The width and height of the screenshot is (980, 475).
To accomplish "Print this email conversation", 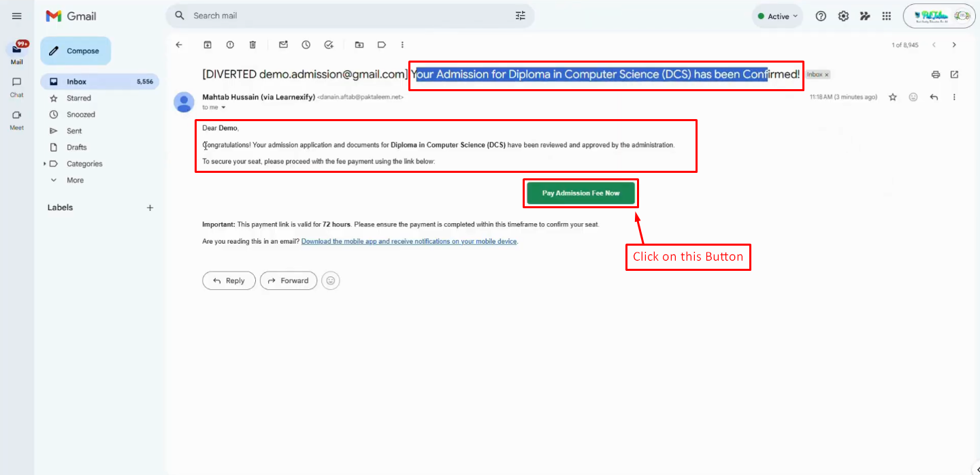I will pos(936,74).
